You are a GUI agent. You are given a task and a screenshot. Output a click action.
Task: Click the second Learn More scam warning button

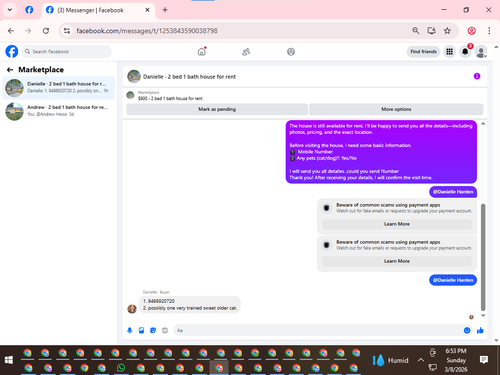[x=397, y=261]
